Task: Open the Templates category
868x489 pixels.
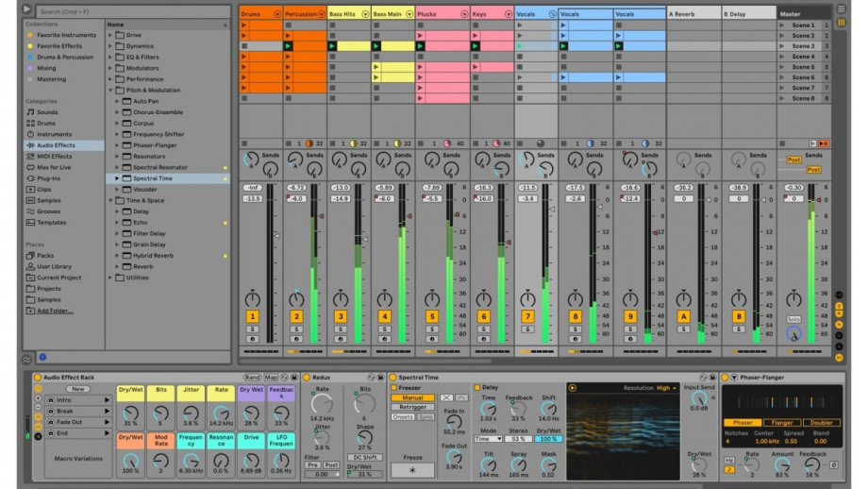Action: (52, 223)
